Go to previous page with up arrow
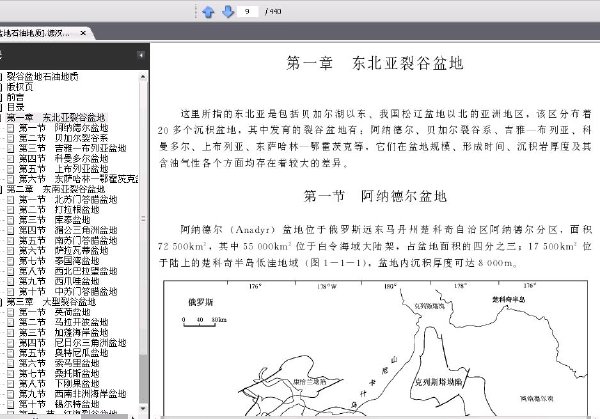 (208, 11)
